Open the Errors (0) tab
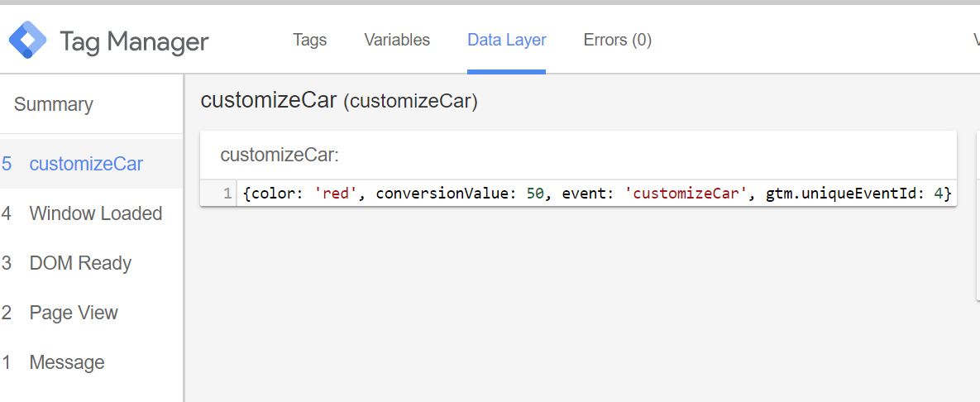 point(618,40)
